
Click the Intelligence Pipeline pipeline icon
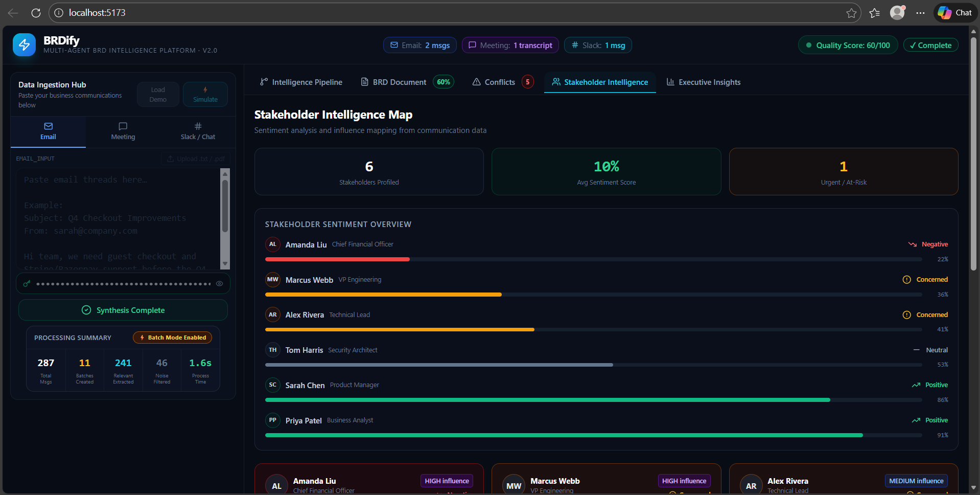click(x=264, y=82)
